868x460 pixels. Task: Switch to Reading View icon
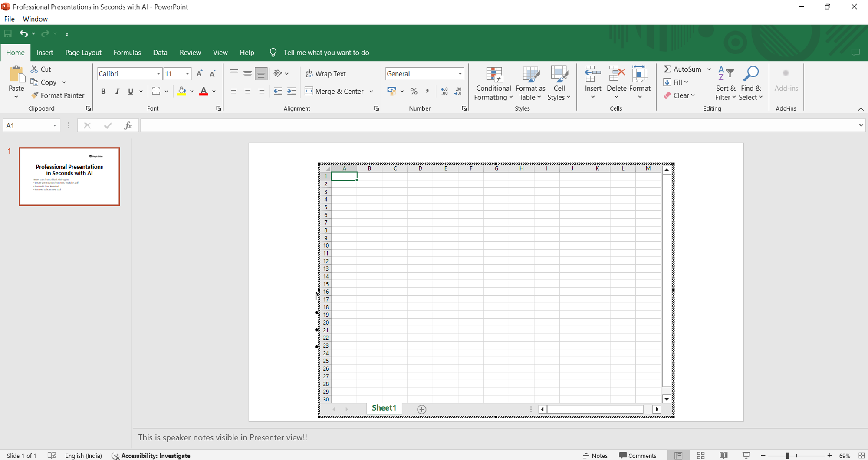(723, 455)
